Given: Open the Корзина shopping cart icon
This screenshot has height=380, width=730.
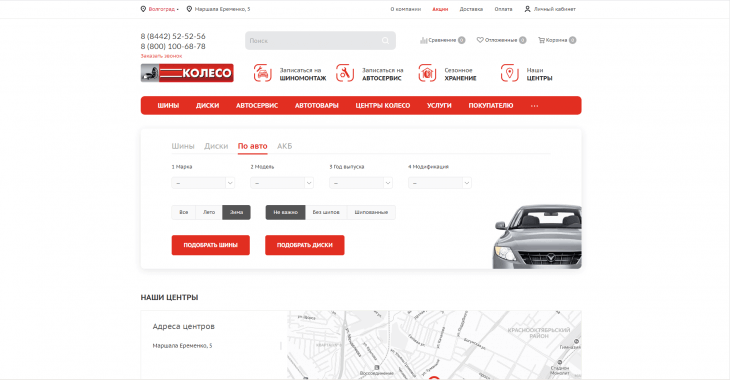Looking at the screenshot, I should click(x=541, y=40).
